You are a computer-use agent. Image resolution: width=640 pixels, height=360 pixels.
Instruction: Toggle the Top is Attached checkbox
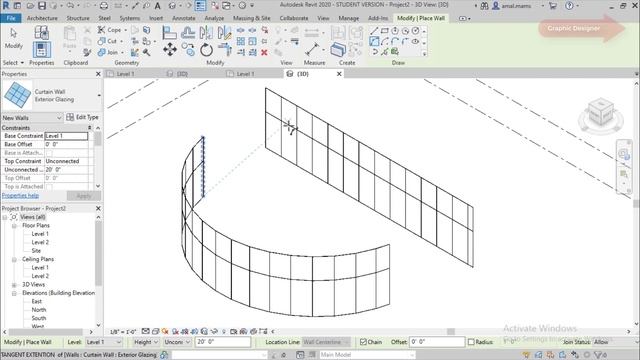(x=49, y=187)
